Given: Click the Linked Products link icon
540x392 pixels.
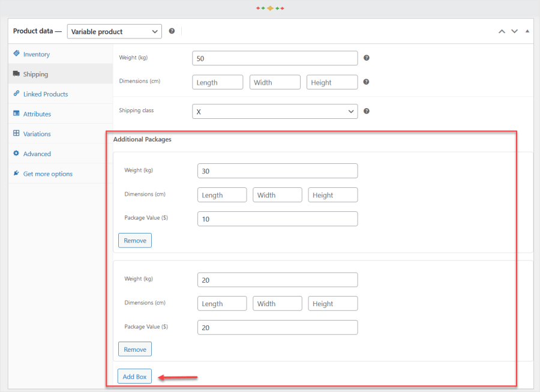Looking at the screenshot, I should (16, 94).
